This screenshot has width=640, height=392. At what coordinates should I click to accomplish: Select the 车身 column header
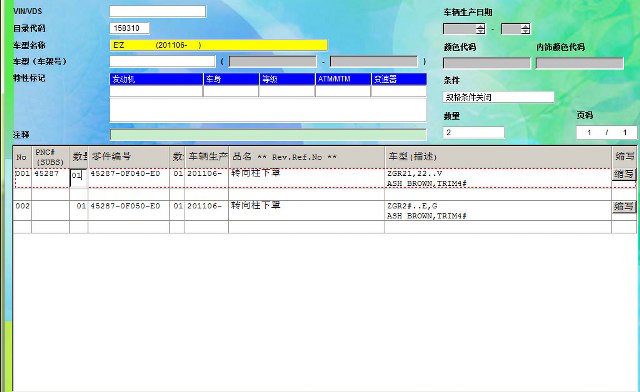(x=231, y=79)
